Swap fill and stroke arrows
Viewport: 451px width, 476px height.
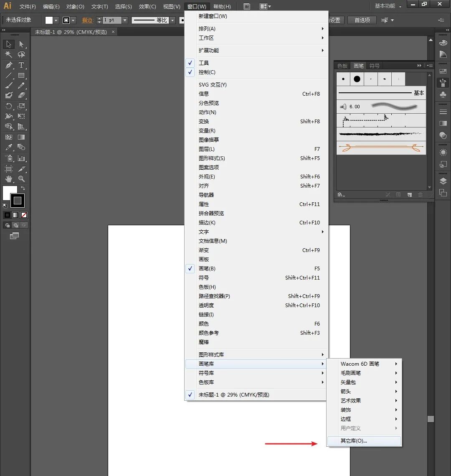pos(23,188)
